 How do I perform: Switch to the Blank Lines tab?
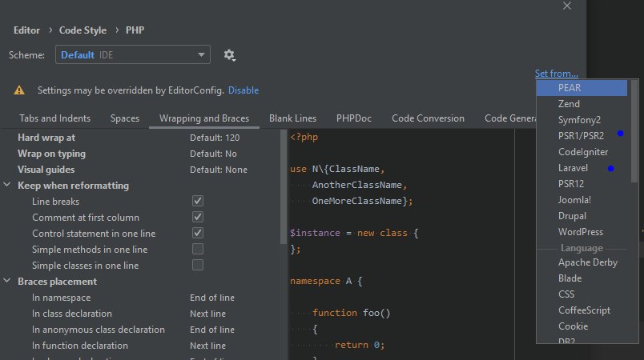[x=292, y=118]
